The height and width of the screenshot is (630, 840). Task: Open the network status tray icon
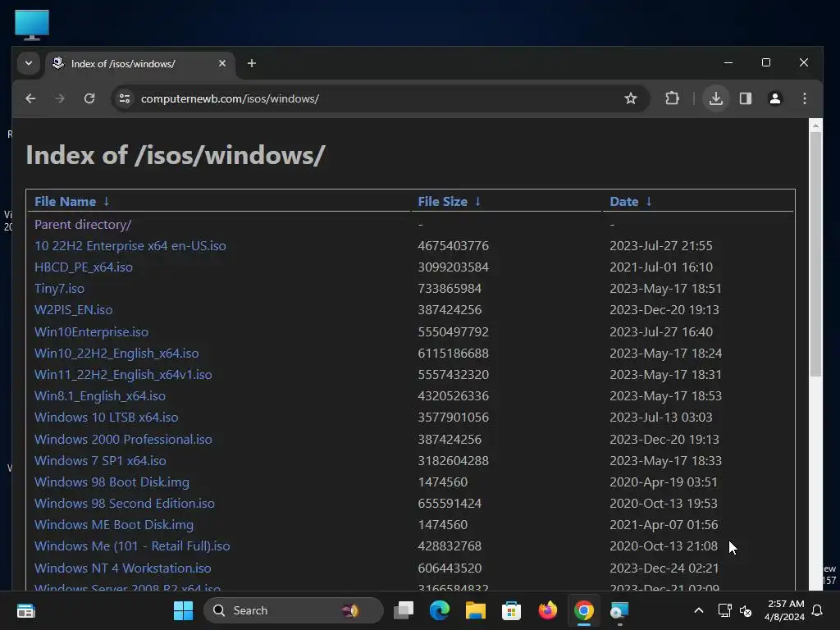[x=724, y=610]
